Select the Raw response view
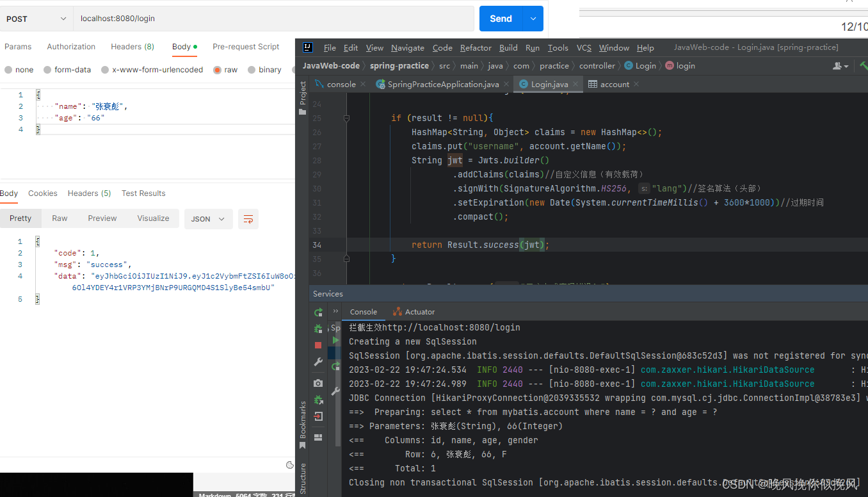868x497 pixels. [60, 218]
